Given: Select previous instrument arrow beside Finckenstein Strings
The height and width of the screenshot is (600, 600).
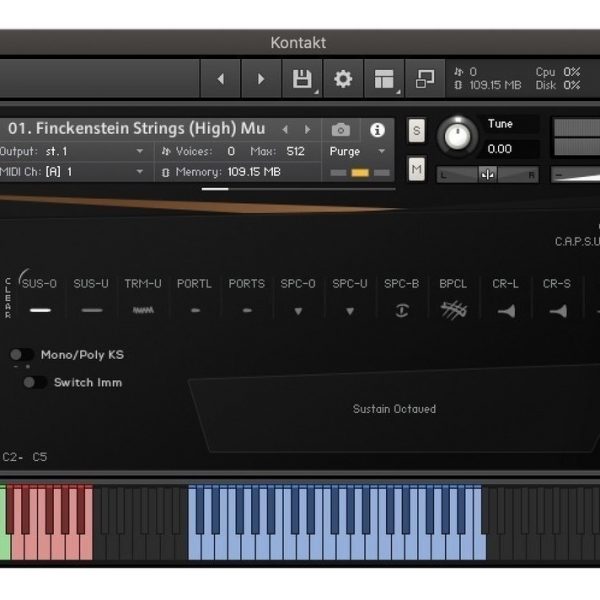Looking at the screenshot, I should [285, 130].
